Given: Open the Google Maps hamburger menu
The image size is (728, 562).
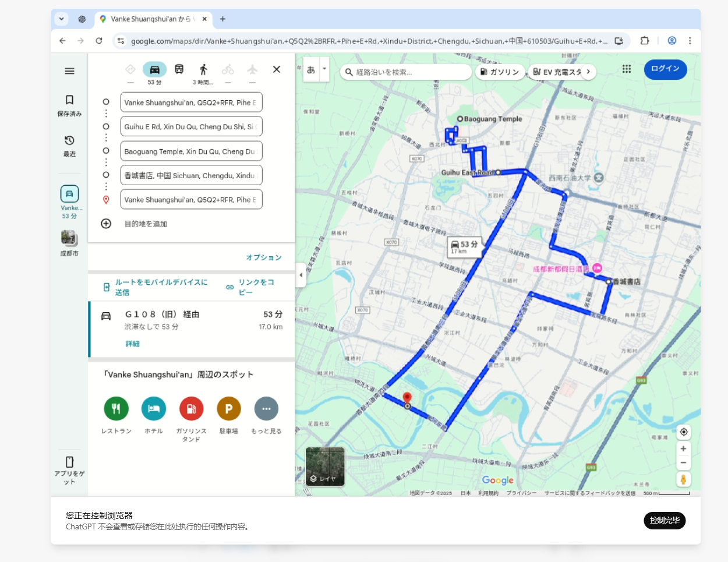Looking at the screenshot, I should (69, 71).
